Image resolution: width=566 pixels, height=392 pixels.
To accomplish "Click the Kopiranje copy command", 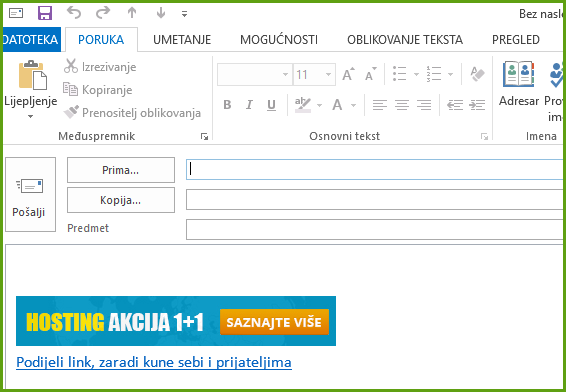I will [97, 90].
